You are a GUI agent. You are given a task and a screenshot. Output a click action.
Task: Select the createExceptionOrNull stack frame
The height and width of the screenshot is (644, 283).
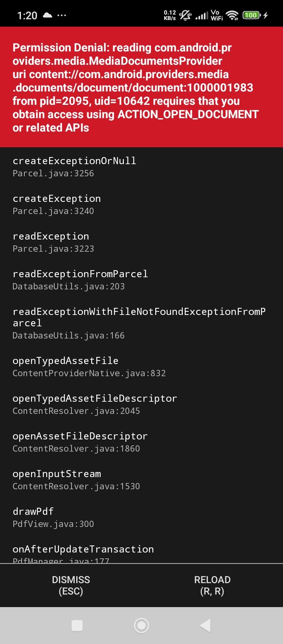point(74,166)
